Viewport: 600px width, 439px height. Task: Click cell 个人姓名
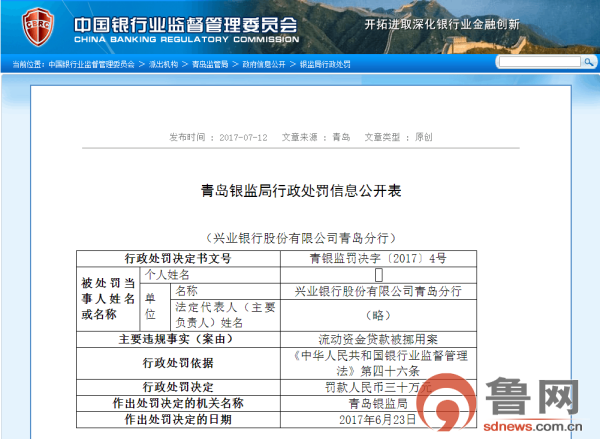click(x=210, y=275)
